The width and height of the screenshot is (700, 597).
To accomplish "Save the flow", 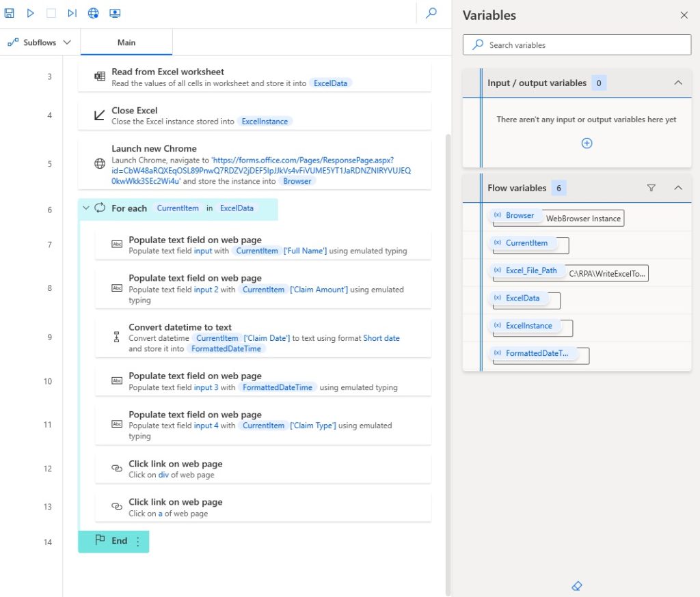I will 9,13.
